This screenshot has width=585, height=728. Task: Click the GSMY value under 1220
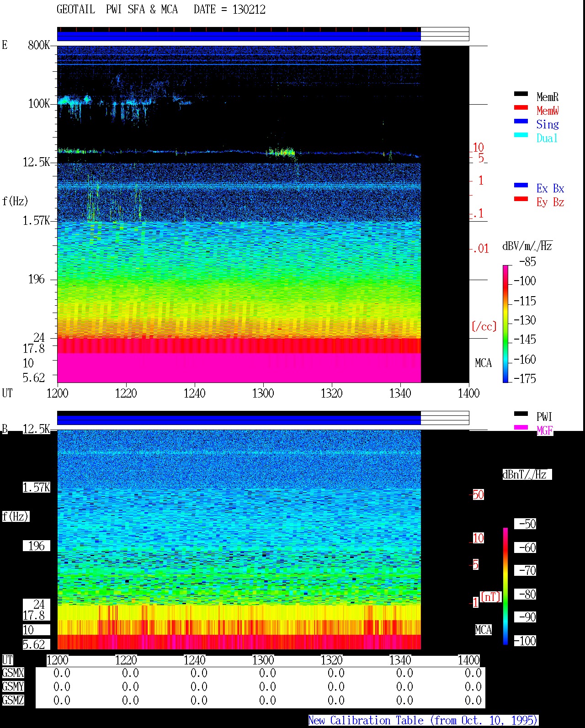tap(130, 686)
